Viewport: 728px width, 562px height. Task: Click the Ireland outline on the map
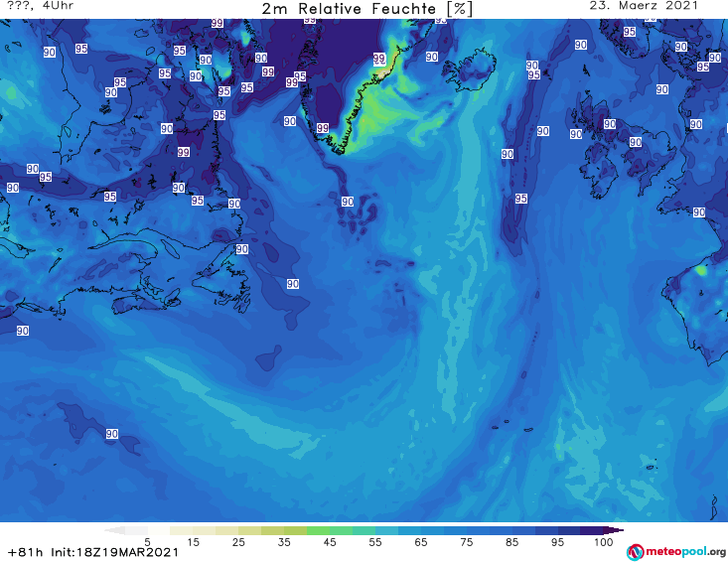coord(601,172)
